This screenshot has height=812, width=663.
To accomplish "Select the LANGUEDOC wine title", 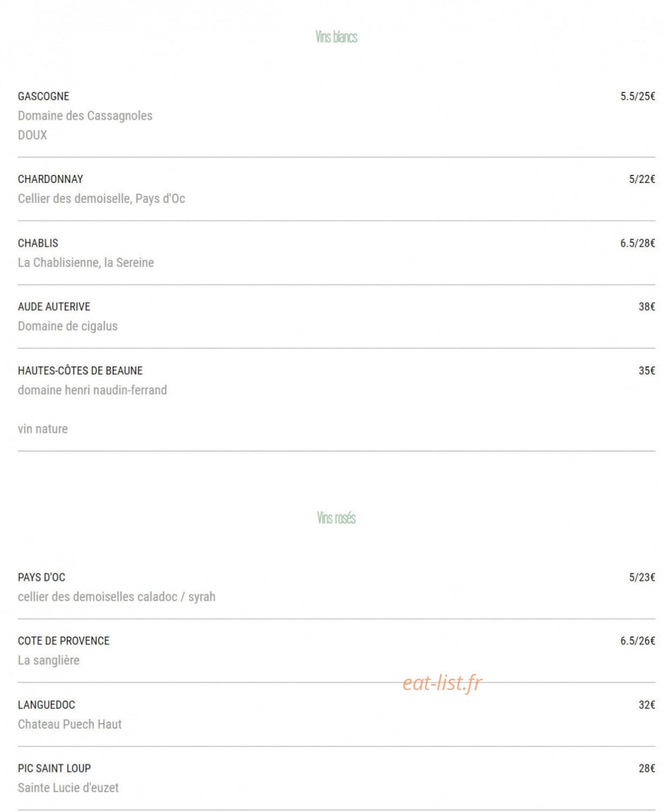I will point(46,705).
